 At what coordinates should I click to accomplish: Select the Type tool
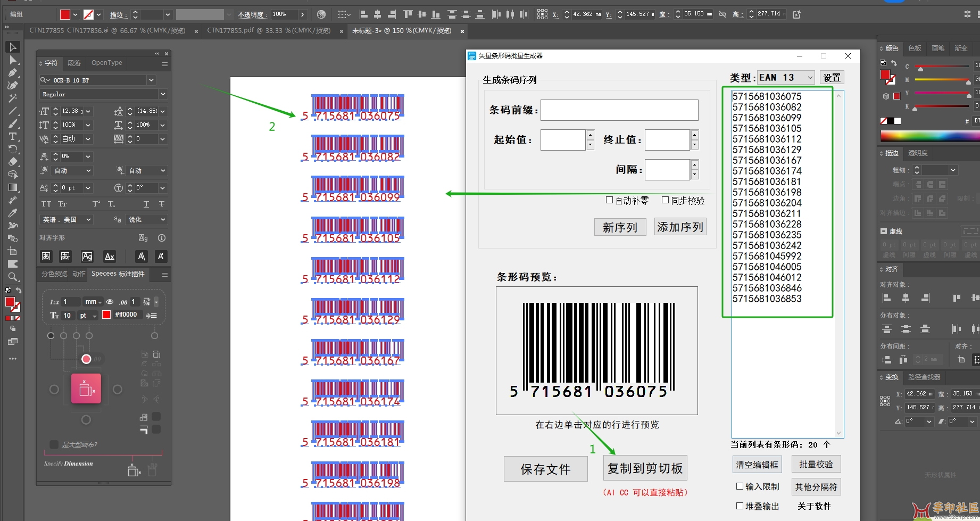(13, 136)
